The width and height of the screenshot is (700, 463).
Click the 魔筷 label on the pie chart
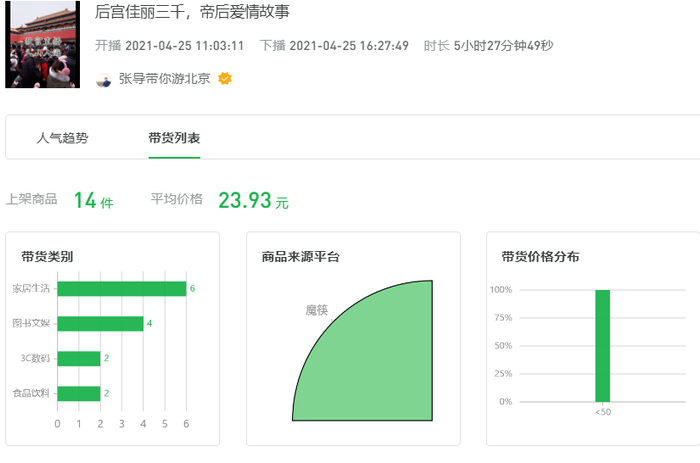(317, 310)
